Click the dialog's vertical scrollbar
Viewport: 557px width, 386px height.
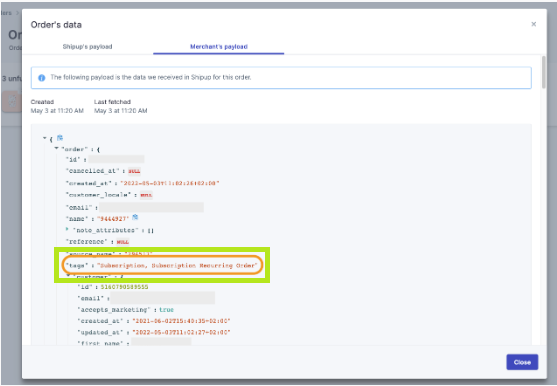click(x=544, y=72)
